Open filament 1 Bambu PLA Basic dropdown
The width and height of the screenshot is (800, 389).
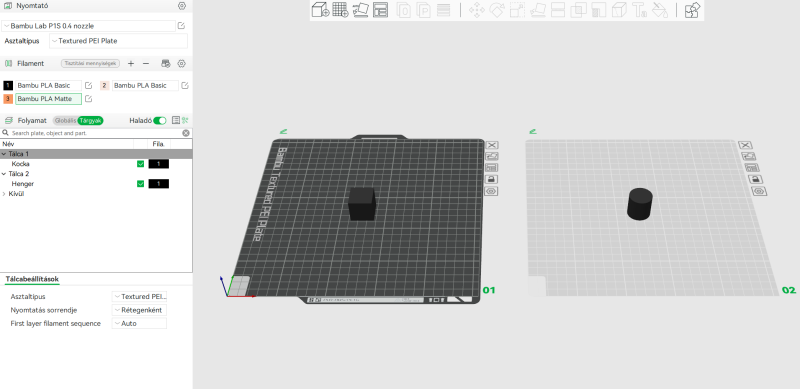coord(48,85)
